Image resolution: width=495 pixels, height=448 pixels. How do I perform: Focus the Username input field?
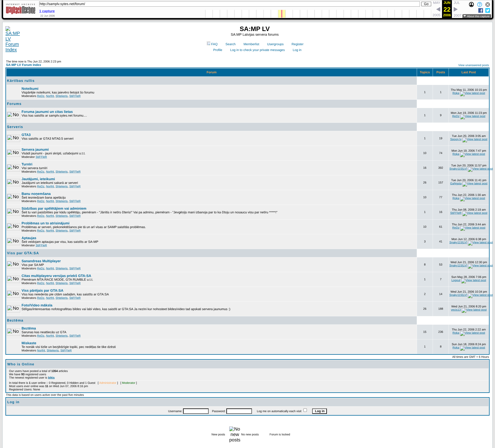click(196, 411)
